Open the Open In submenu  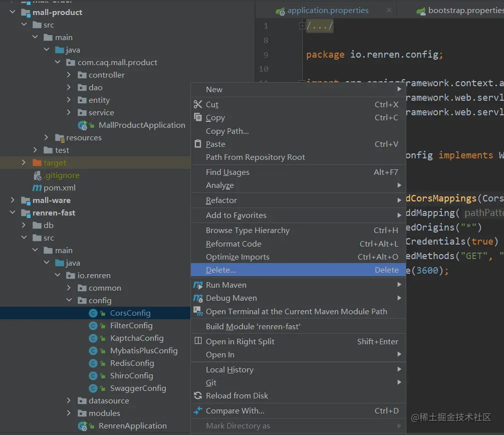coord(298,354)
